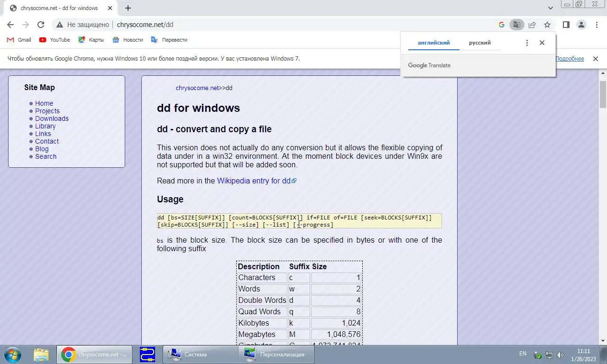
Task: Click the dd usage command code box
Action: (299, 221)
